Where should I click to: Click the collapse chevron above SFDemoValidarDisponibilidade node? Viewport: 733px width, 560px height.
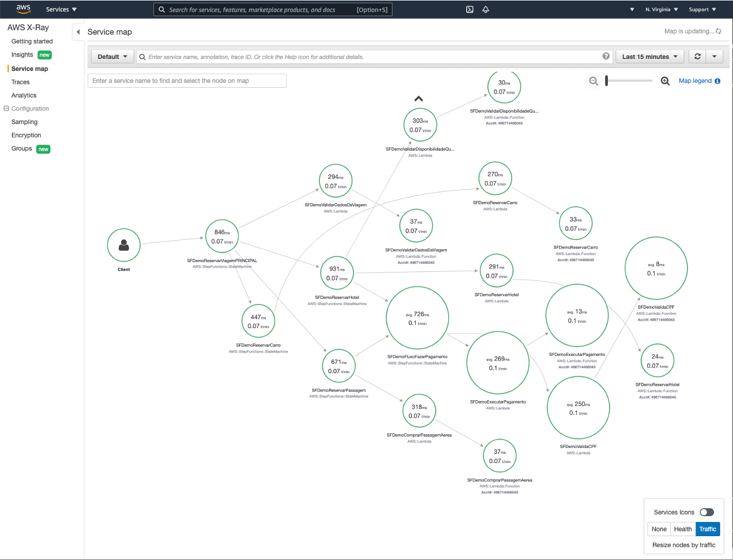coord(418,99)
